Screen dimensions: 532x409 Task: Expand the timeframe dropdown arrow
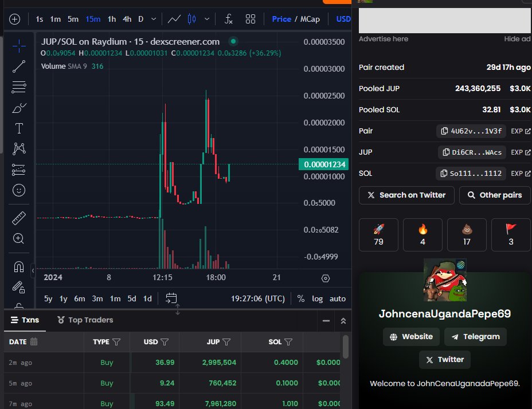coord(154,19)
